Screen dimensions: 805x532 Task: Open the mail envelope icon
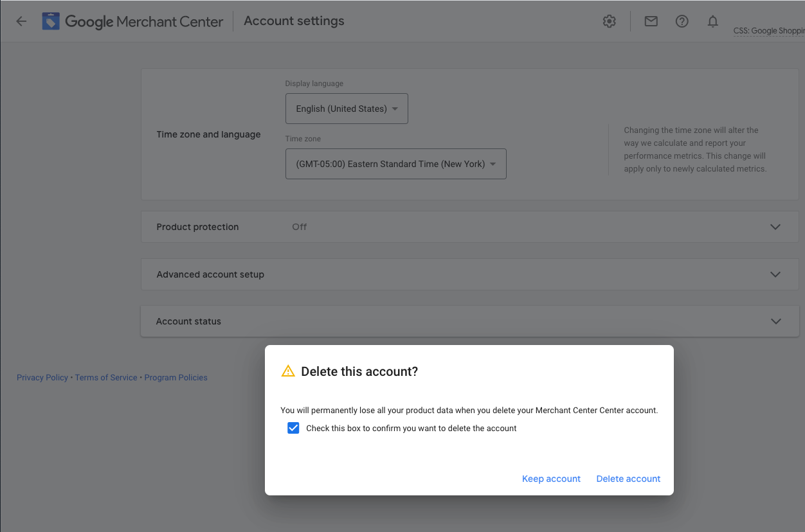pyautogui.click(x=651, y=21)
